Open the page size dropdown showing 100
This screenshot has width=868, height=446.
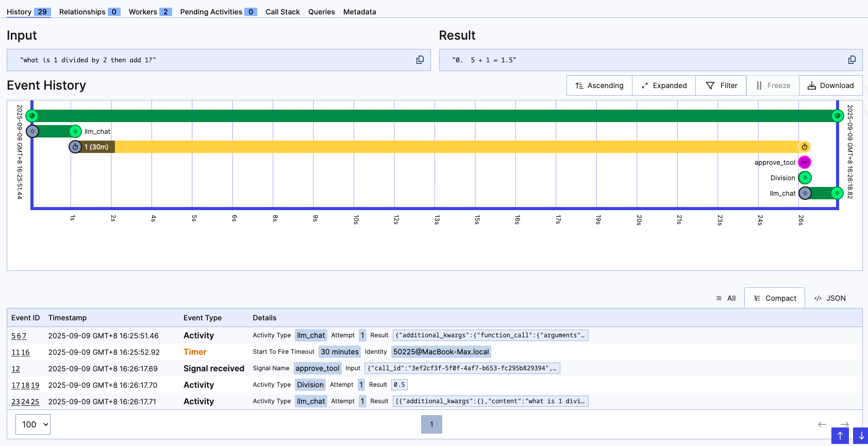click(x=33, y=424)
